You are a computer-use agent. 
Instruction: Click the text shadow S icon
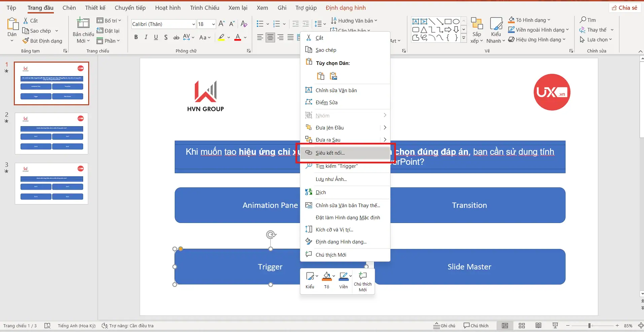point(166,37)
